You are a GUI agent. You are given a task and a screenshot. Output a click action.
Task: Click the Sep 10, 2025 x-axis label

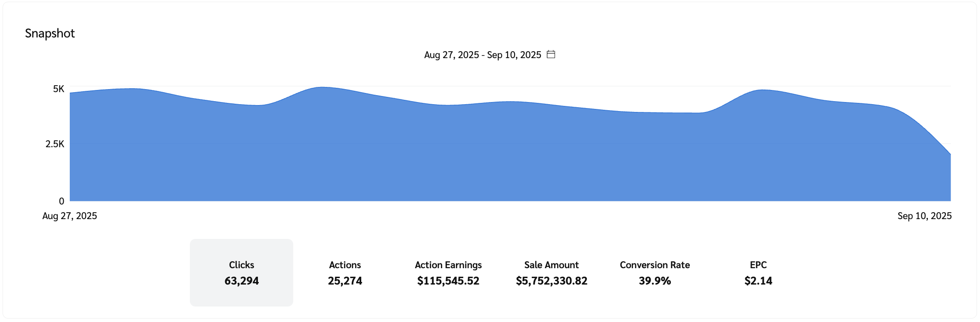point(924,216)
